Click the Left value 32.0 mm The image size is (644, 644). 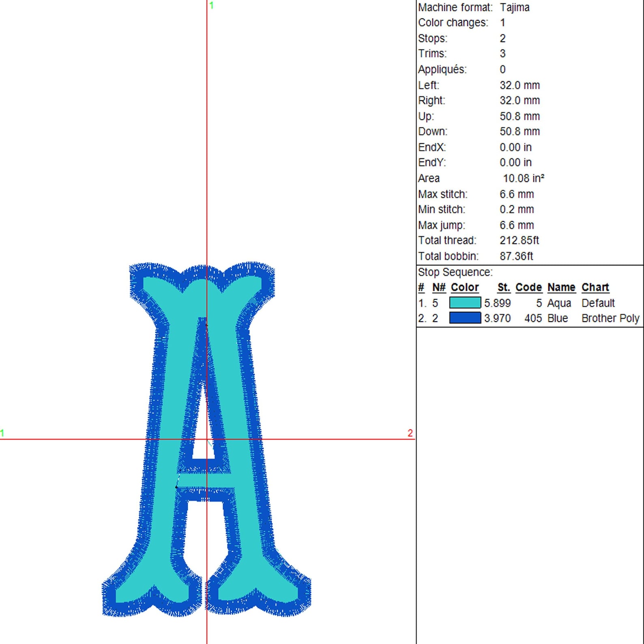[519, 85]
